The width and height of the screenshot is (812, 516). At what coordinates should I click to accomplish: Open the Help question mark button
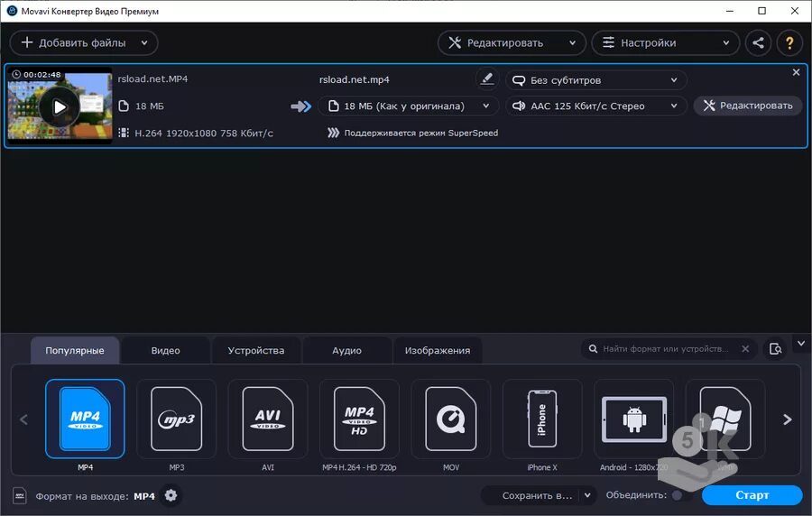[x=789, y=42]
